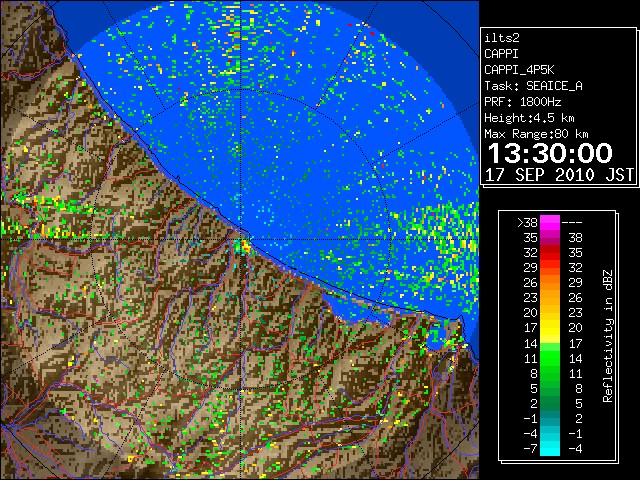Click the 'Height:4.5 km' text
Image resolution: width=640 pixels, height=480 pixels.
(x=529, y=118)
